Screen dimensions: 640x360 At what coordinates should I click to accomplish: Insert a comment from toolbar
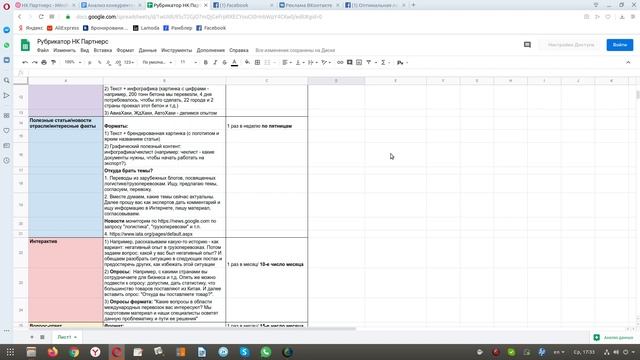click(349, 62)
